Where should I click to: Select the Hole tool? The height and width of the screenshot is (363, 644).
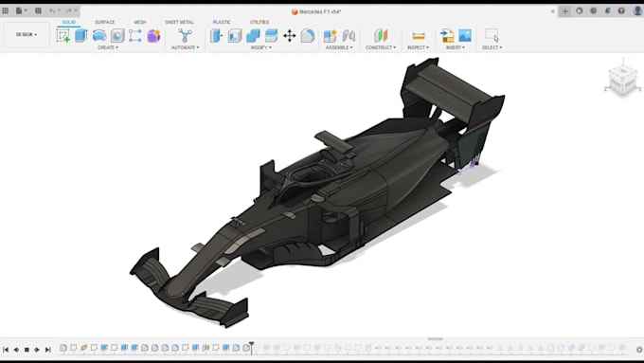click(x=117, y=36)
